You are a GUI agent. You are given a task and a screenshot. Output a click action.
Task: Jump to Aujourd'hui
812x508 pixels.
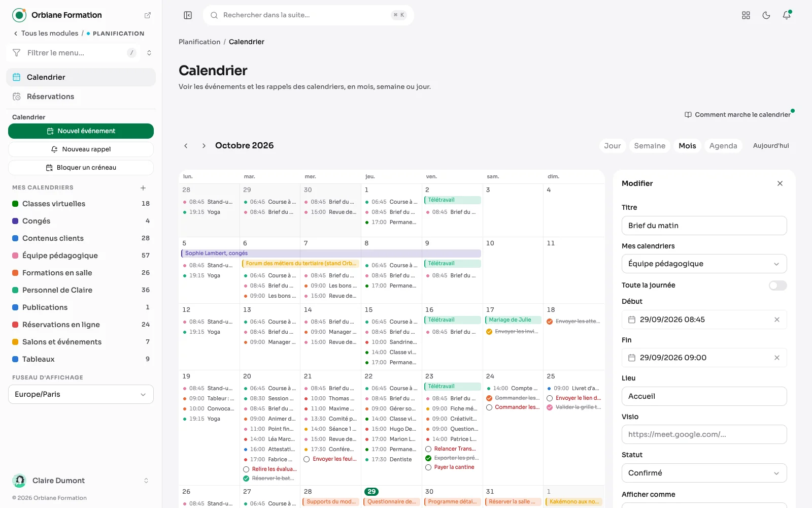(771, 146)
